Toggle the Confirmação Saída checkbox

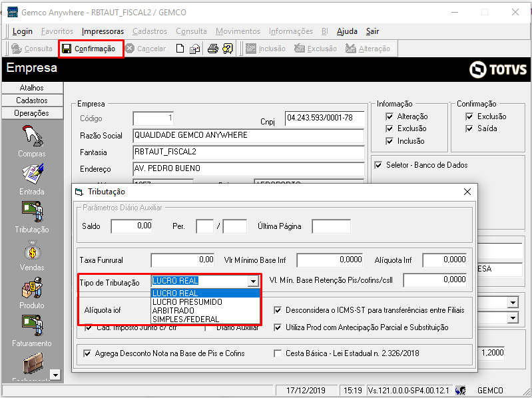pos(469,129)
